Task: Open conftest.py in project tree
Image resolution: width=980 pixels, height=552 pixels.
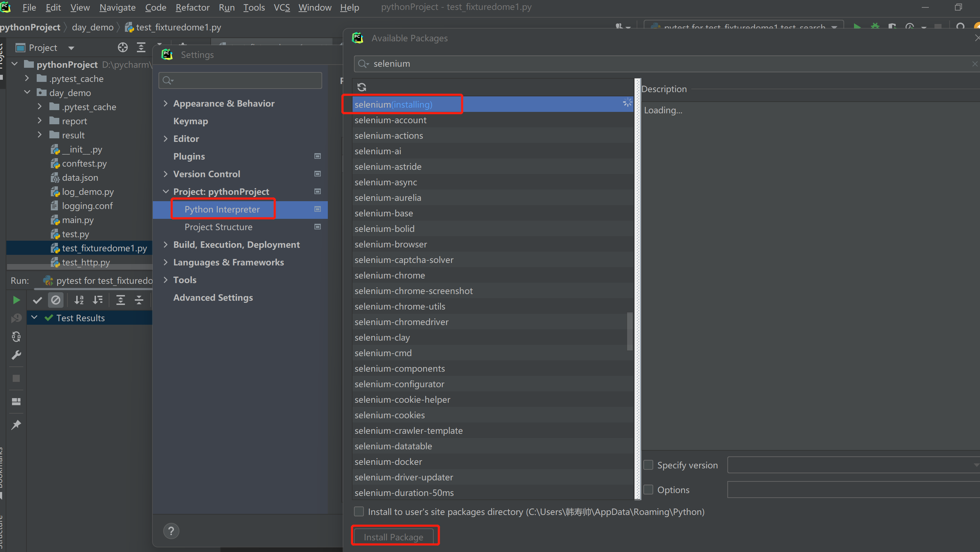Action: pyautogui.click(x=84, y=163)
